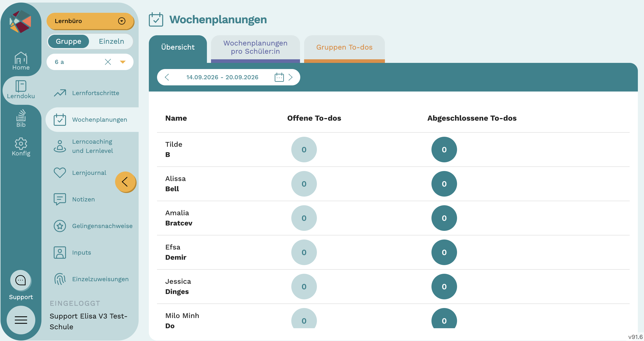Click Tilde B completed to-dos count
644x341 pixels.
click(444, 150)
